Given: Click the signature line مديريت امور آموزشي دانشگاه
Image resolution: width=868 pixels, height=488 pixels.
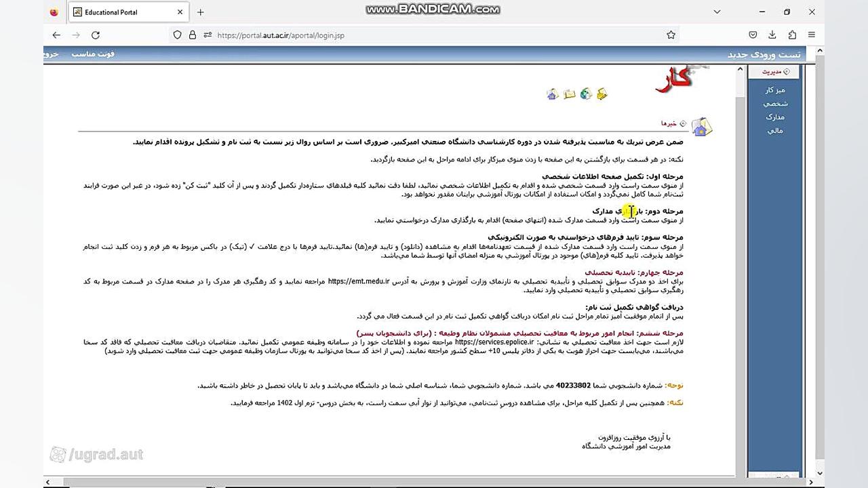Looking at the screenshot, I should 626,447.
